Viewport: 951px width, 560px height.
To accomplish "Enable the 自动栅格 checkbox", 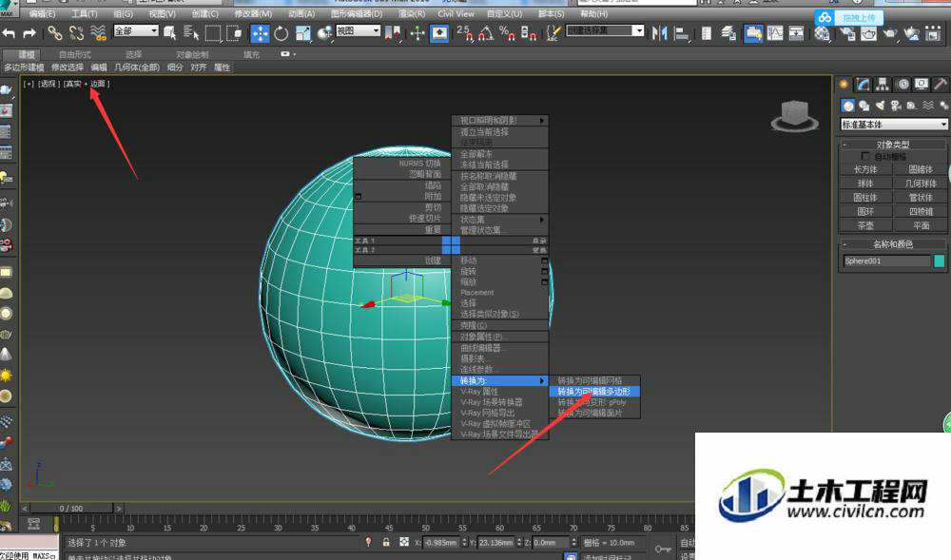I will [865, 156].
